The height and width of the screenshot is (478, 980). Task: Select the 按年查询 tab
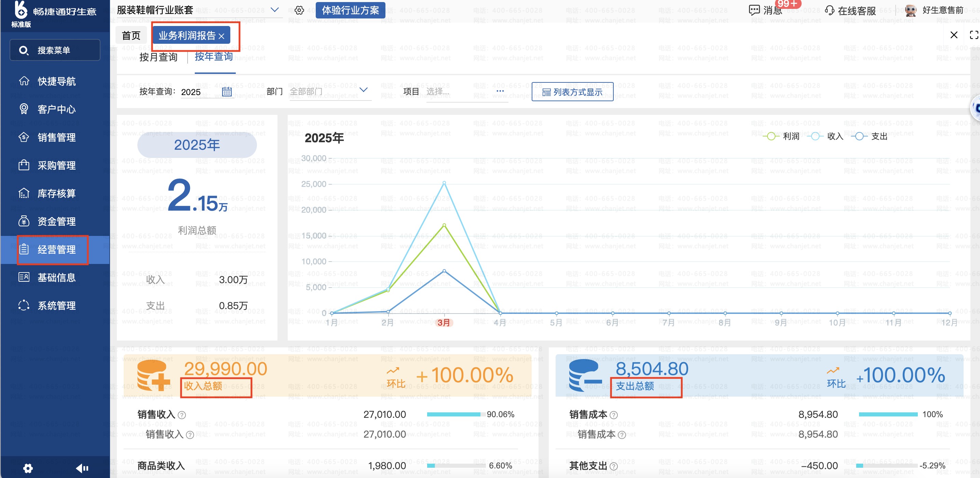tap(214, 57)
